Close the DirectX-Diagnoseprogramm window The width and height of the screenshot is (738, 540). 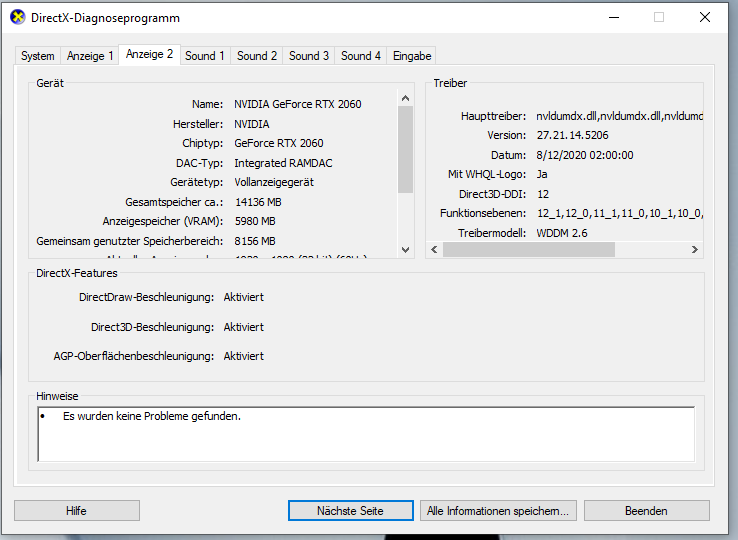tap(705, 17)
